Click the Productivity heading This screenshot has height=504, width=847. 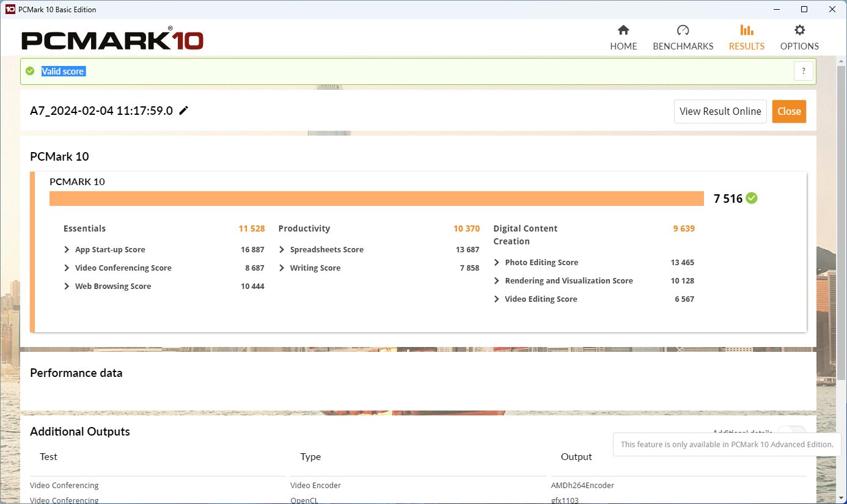(x=304, y=228)
